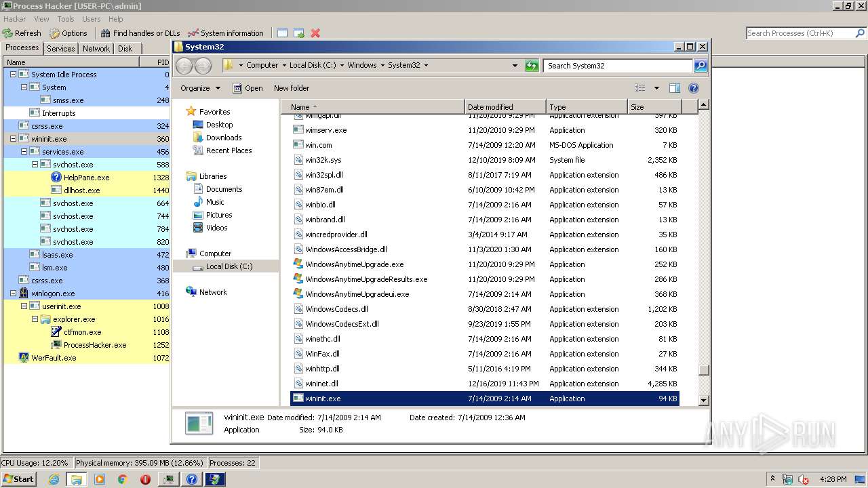Collapse the wininit.exe tree node
868x488 pixels.
(13, 139)
